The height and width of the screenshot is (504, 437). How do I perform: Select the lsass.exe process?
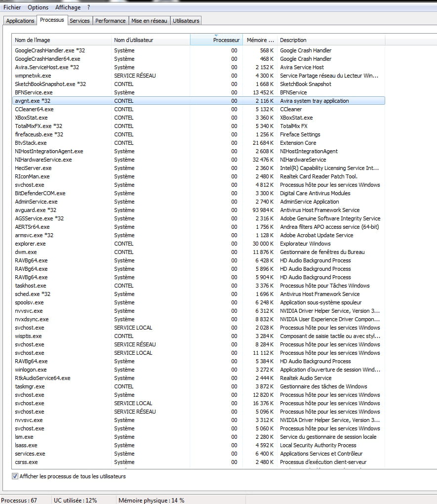(x=199, y=445)
